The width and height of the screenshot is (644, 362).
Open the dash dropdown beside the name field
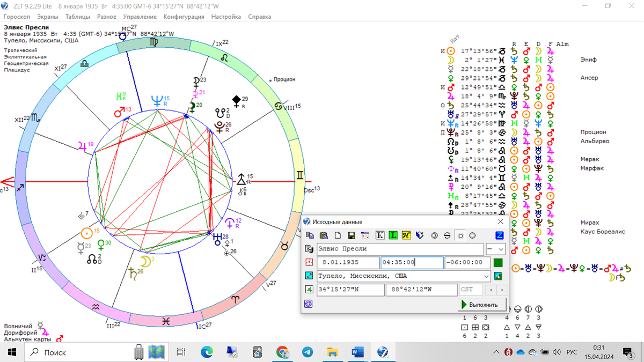(x=496, y=249)
